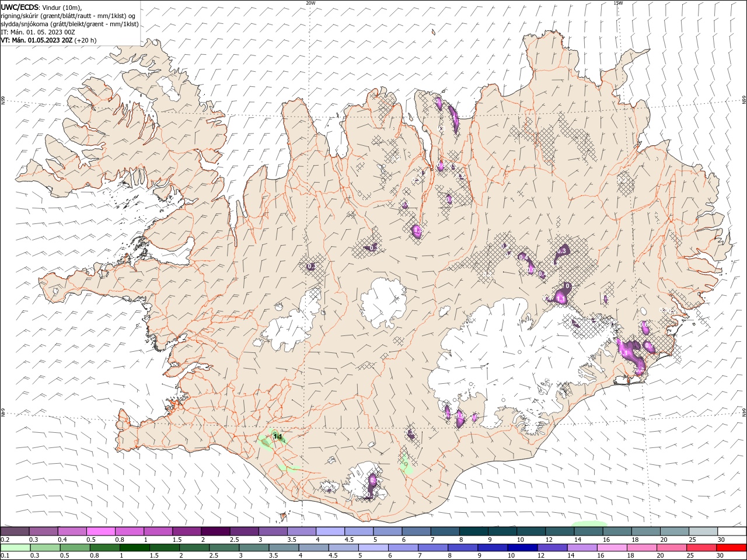747x560 pixels.
Task: Click top legend swatch between 12 and 14
Action: 560,531
